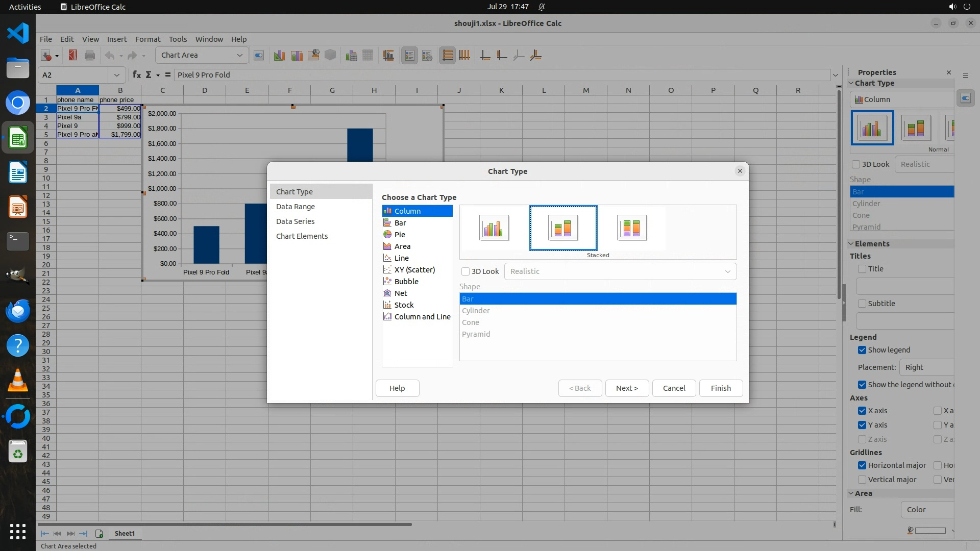The height and width of the screenshot is (551, 980).
Task: Select the stacked column chart subtype
Action: pyautogui.click(x=562, y=228)
